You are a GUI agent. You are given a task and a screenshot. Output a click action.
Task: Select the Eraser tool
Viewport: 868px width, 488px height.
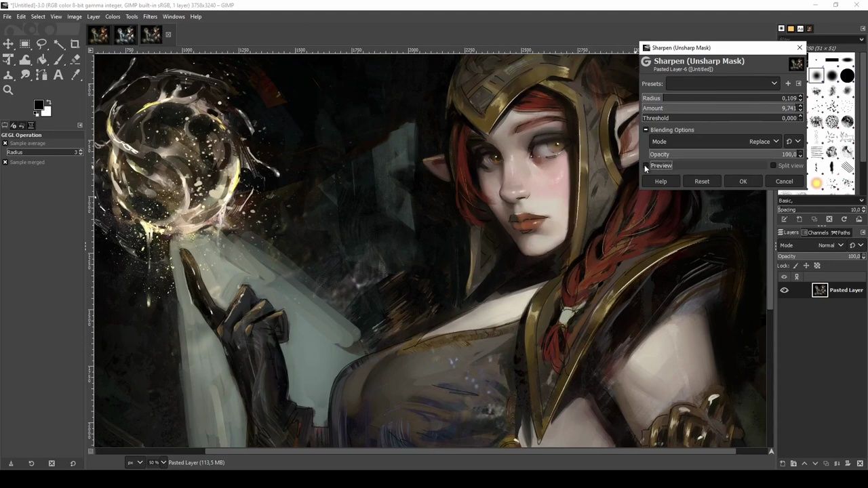pos(75,59)
